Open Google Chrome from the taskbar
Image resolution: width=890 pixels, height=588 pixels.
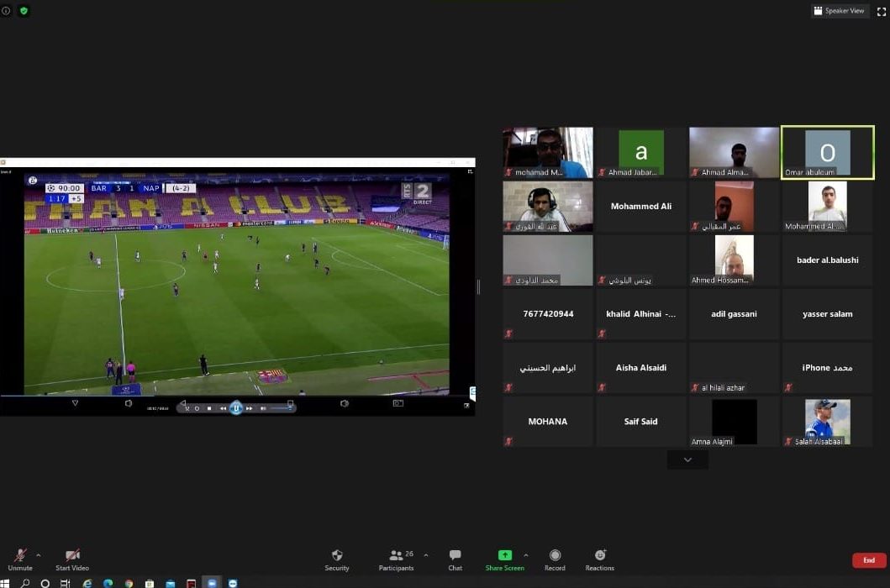[129, 583]
